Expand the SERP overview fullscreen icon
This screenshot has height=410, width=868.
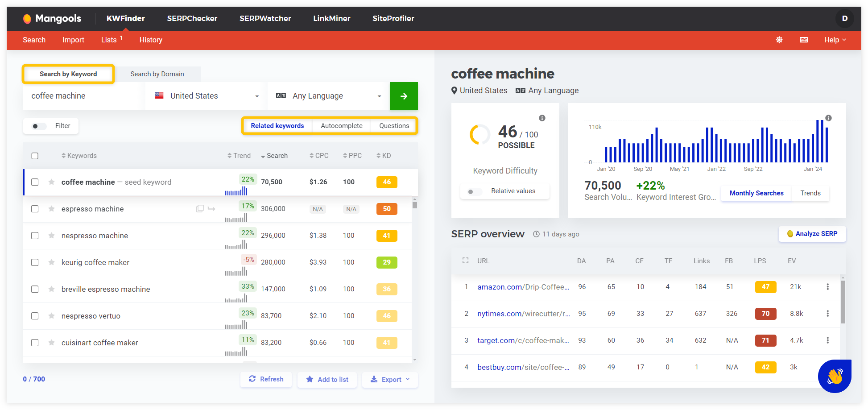click(465, 261)
